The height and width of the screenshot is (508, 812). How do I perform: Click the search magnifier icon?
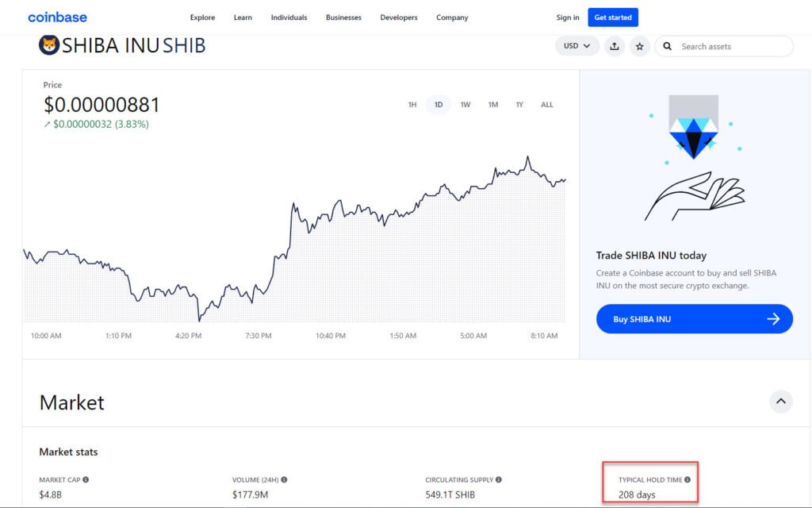pyautogui.click(x=668, y=46)
